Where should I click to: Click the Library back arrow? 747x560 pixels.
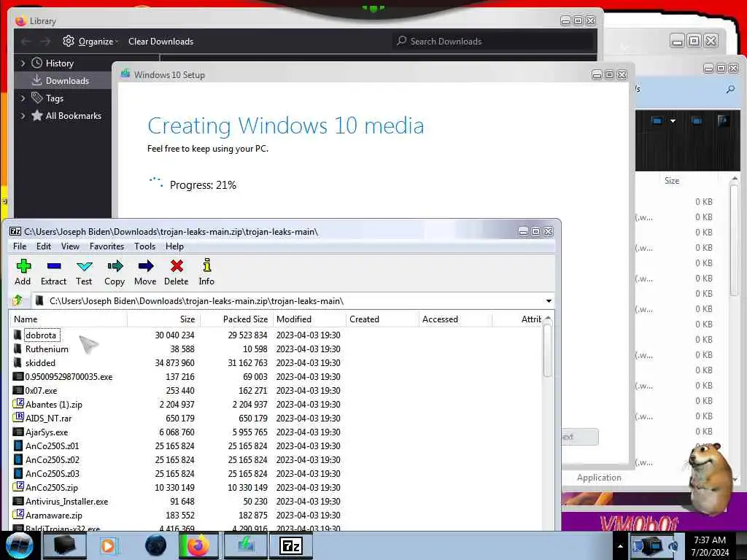click(x=26, y=42)
